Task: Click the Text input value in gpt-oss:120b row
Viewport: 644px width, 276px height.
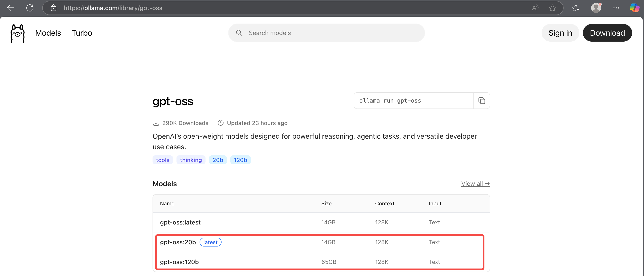Action: coord(434,262)
